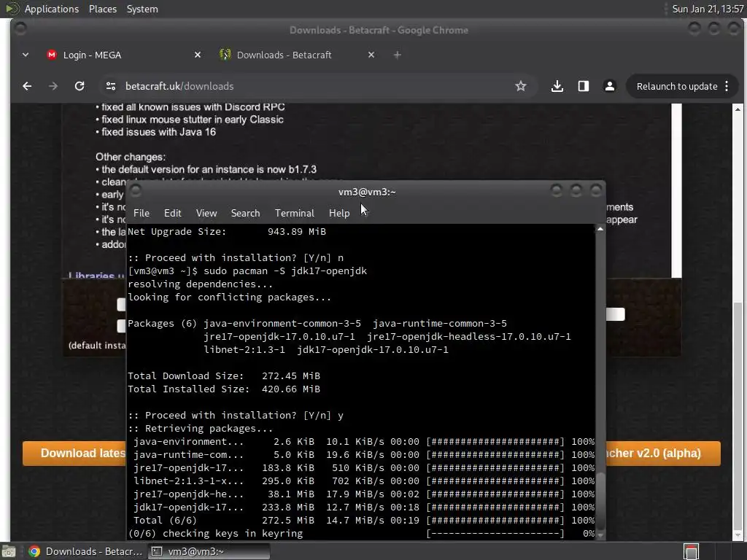747x560 pixels.
Task: Click the MEGA favicon on first tab
Action: (x=52, y=55)
